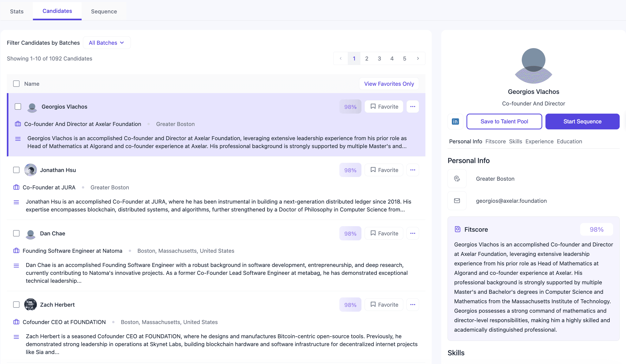Switch to the Sequence tab
Viewport: 626px width, 364px height.
[104, 11]
